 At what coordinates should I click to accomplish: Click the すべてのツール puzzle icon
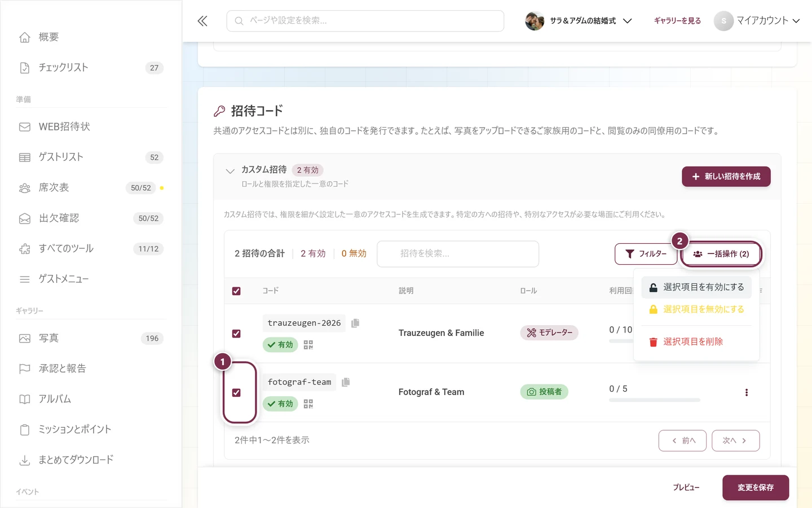pyautogui.click(x=25, y=249)
